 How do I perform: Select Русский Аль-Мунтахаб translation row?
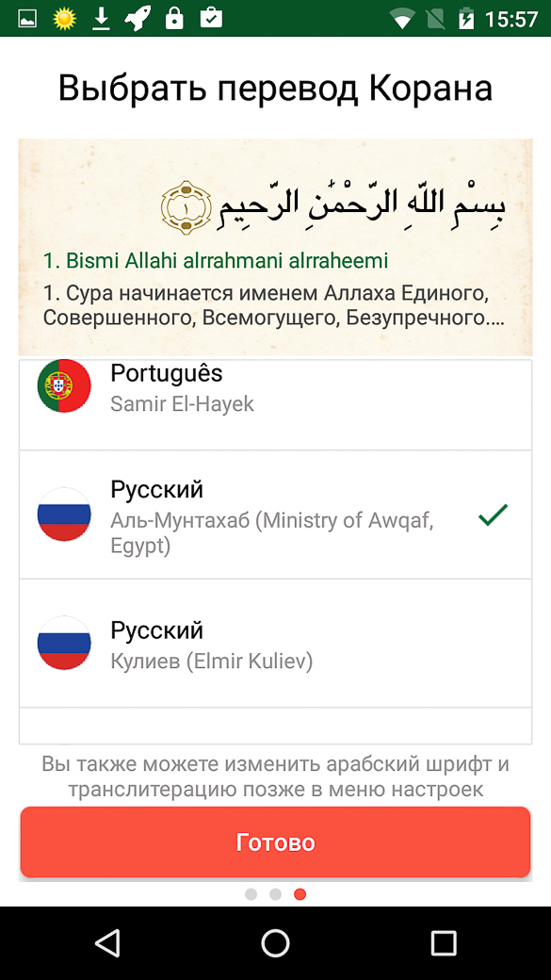(275, 514)
